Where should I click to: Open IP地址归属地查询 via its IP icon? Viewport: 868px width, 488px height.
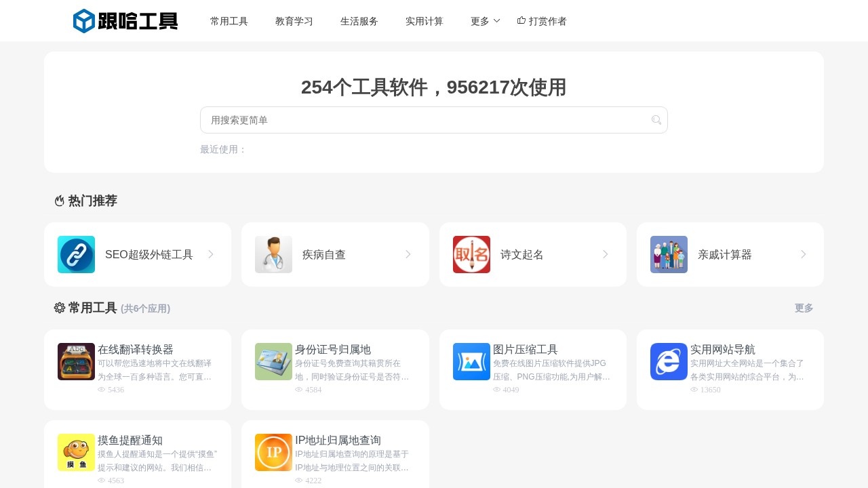[273, 452]
